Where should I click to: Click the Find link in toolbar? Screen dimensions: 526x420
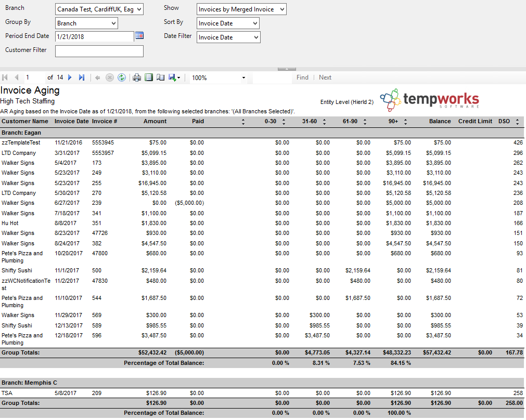[x=302, y=77]
